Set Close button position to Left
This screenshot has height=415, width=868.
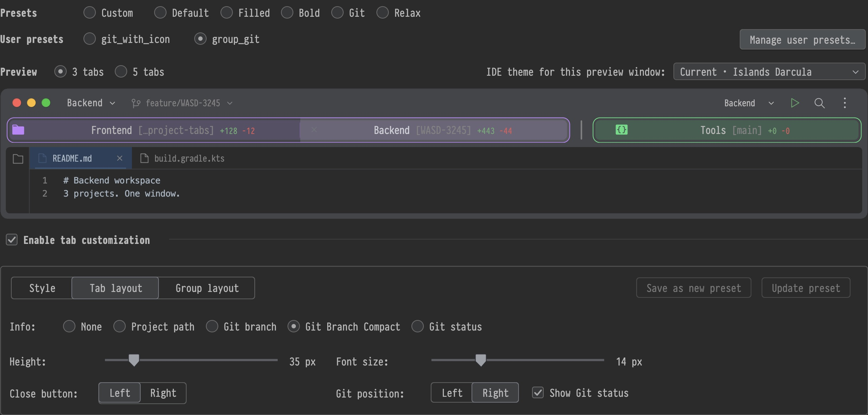[120, 393]
